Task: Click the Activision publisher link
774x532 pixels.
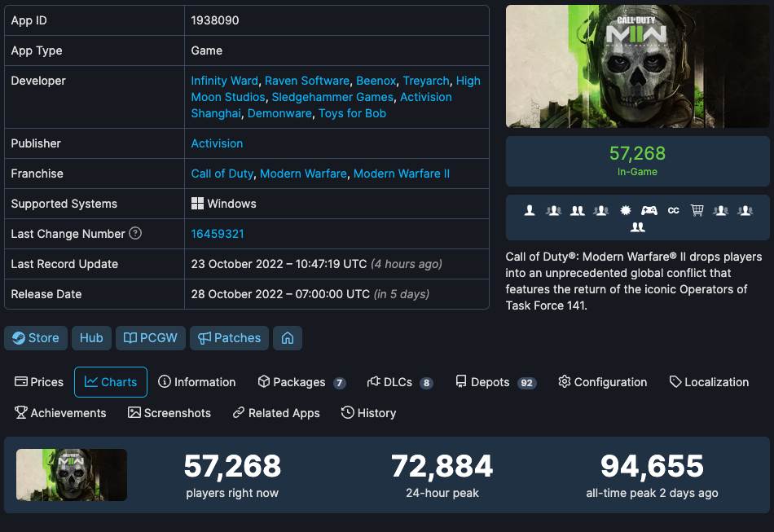Action: coord(217,143)
